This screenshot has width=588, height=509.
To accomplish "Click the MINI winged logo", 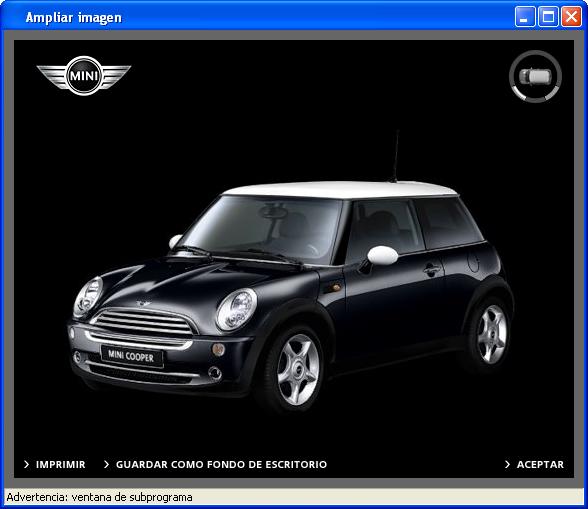I will [84, 76].
